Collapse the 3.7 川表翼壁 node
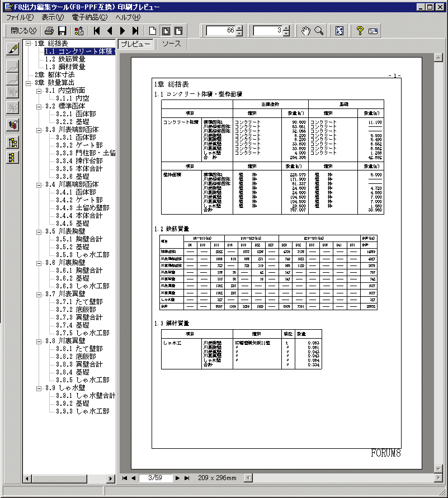The width and height of the screenshot is (448, 498). [39, 295]
